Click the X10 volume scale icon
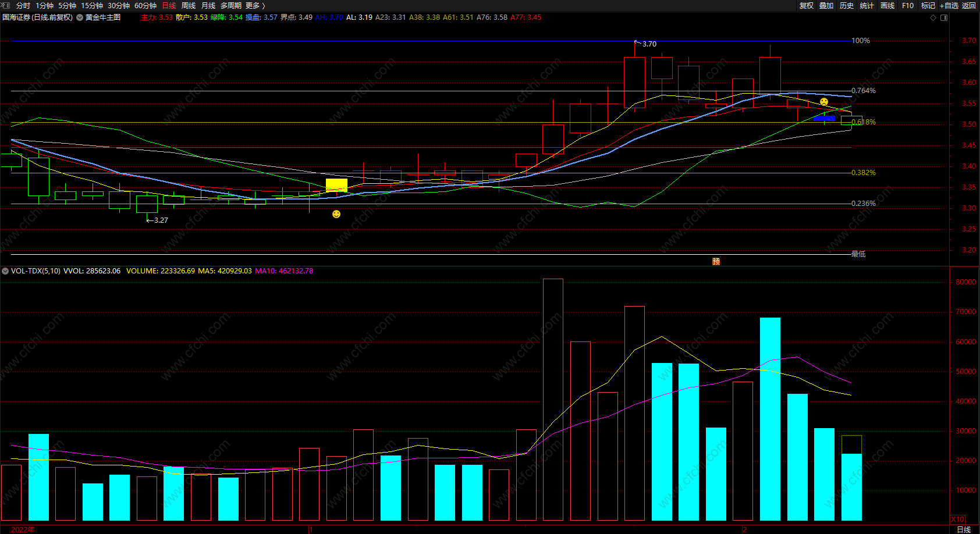 pyautogui.click(x=957, y=519)
